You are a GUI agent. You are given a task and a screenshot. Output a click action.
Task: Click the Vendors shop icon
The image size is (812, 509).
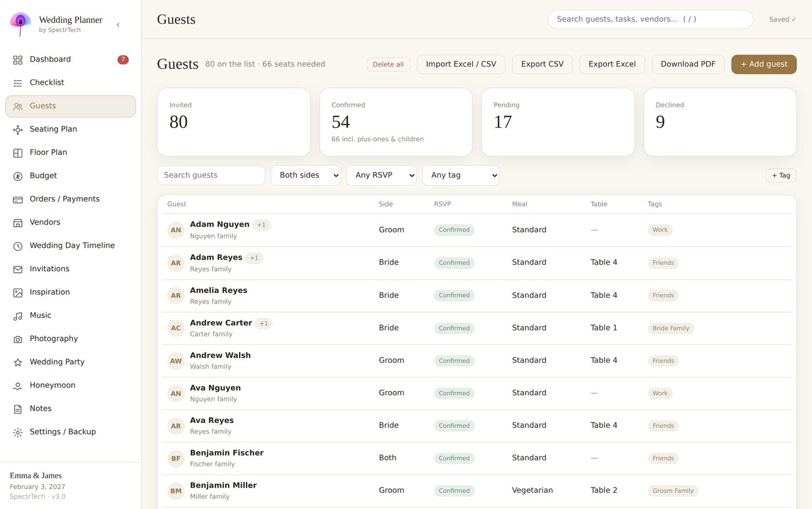click(18, 222)
